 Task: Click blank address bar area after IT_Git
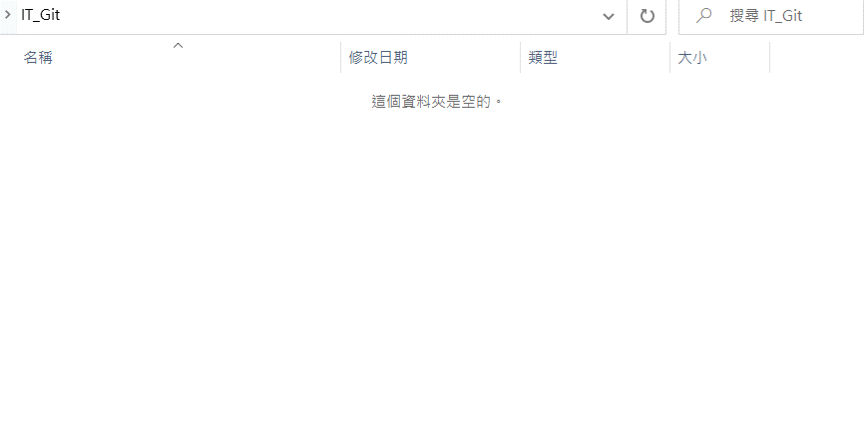pos(326,16)
